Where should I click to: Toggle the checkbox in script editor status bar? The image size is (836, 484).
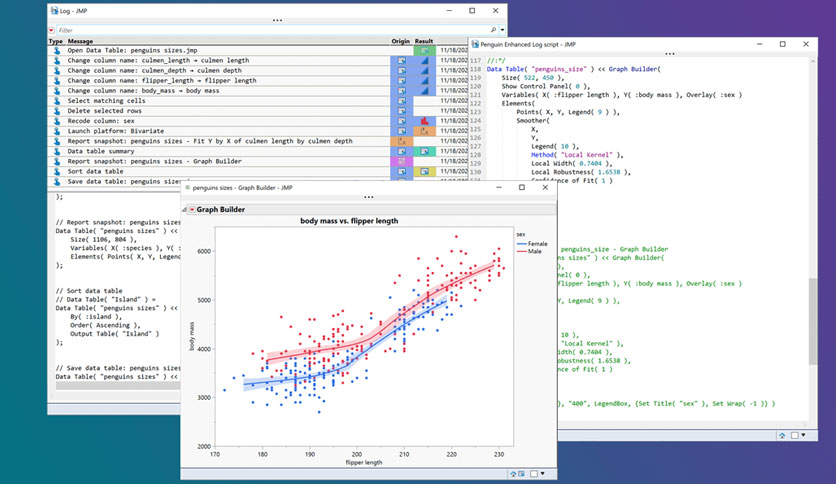(x=794, y=435)
